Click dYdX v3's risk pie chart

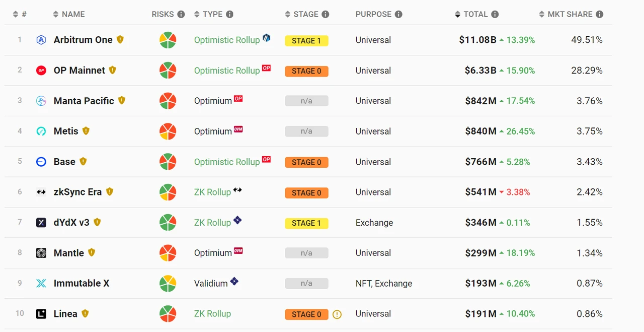(168, 222)
